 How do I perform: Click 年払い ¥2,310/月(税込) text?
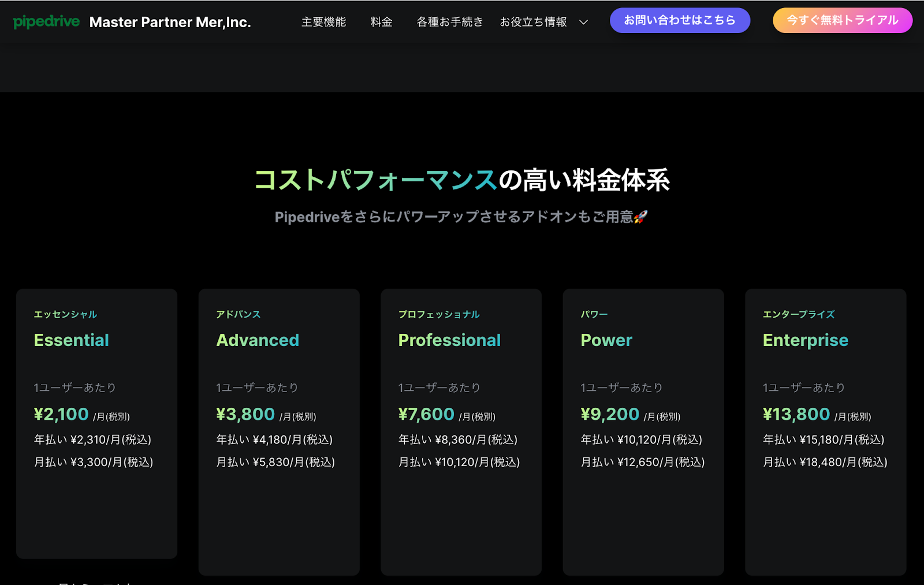(92, 439)
